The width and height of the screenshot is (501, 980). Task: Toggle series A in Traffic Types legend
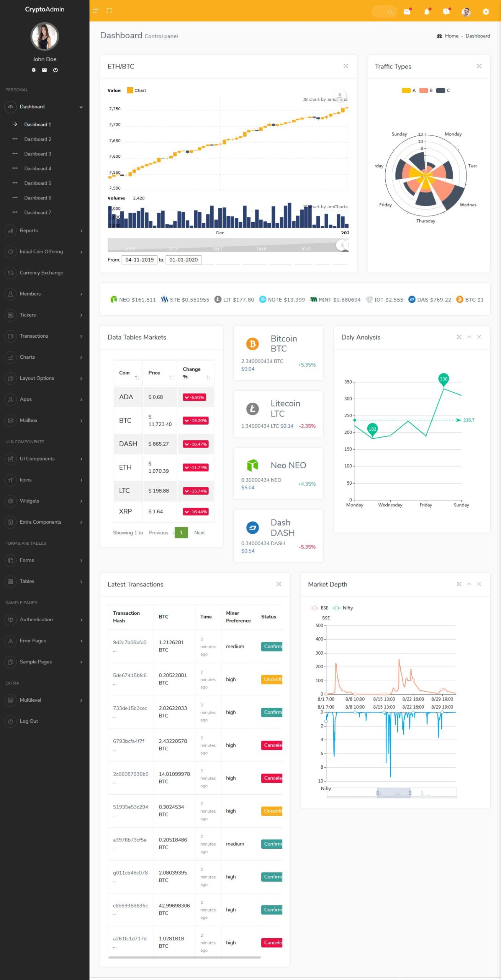pos(408,90)
